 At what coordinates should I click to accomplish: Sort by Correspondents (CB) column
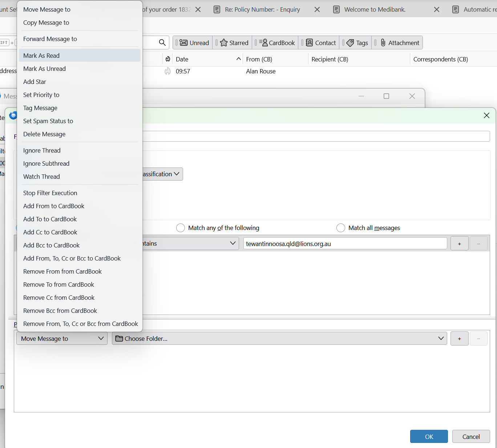pos(453,59)
